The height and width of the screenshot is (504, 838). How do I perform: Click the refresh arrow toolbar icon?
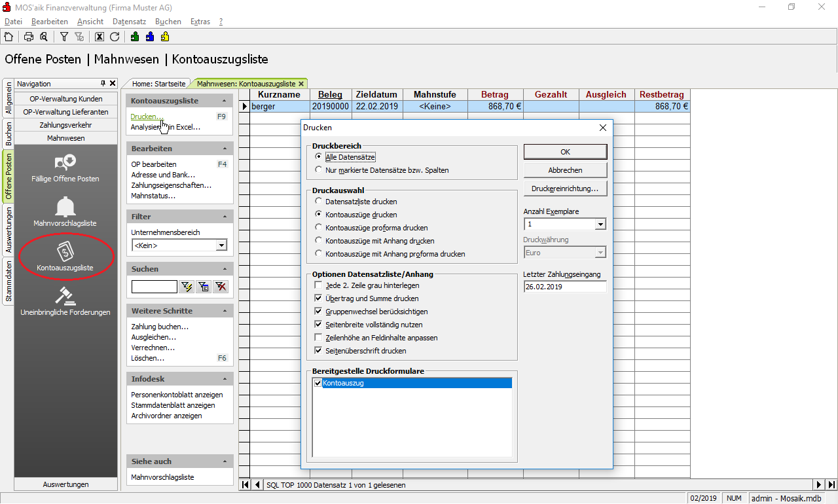(115, 37)
